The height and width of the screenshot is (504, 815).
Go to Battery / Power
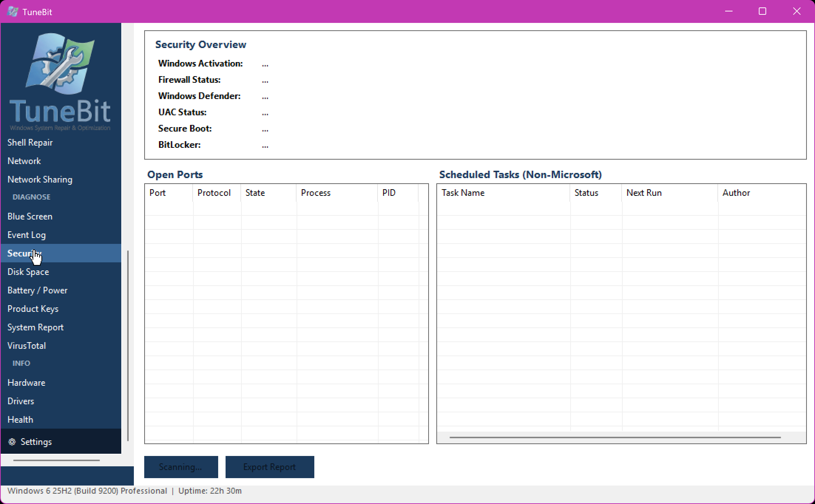point(61,290)
